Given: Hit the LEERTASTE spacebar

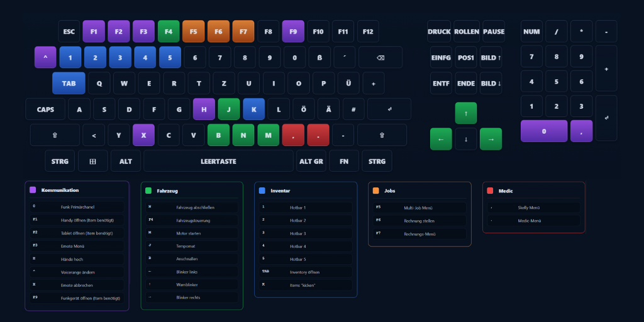Looking at the screenshot, I should tap(218, 161).
